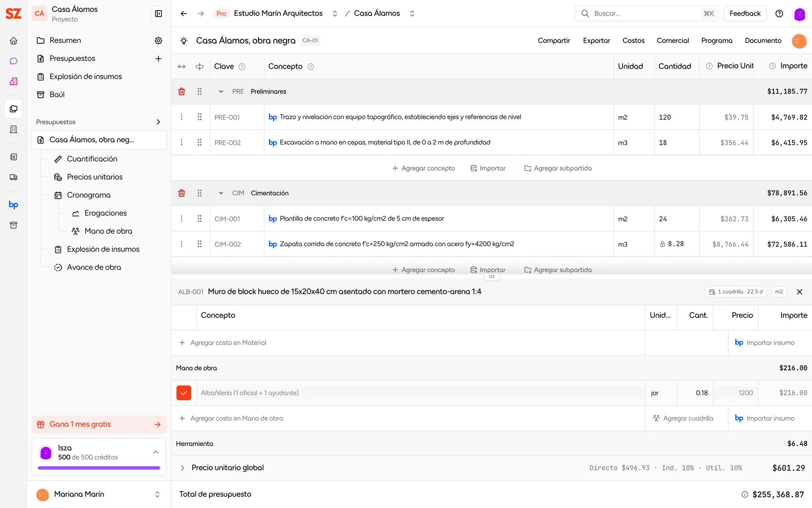
Task: Go back with the left arrow
Action: pos(184,14)
